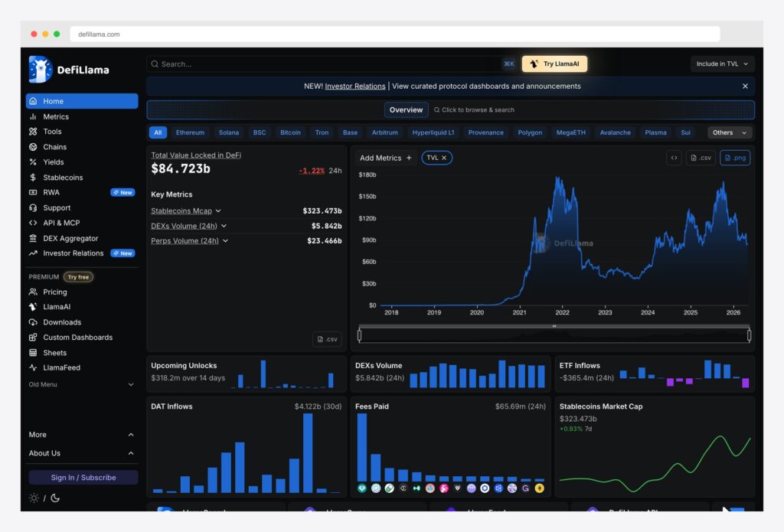
Task: Open the Sheets page
Action: 81,353
